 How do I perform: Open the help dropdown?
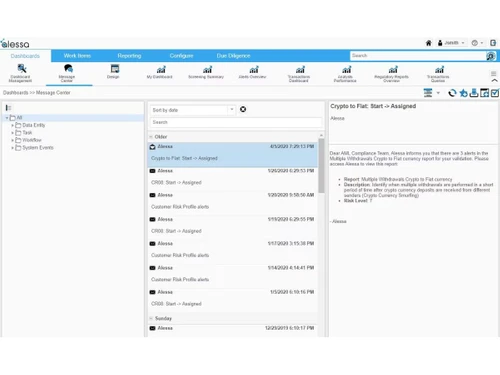(478, 43)
